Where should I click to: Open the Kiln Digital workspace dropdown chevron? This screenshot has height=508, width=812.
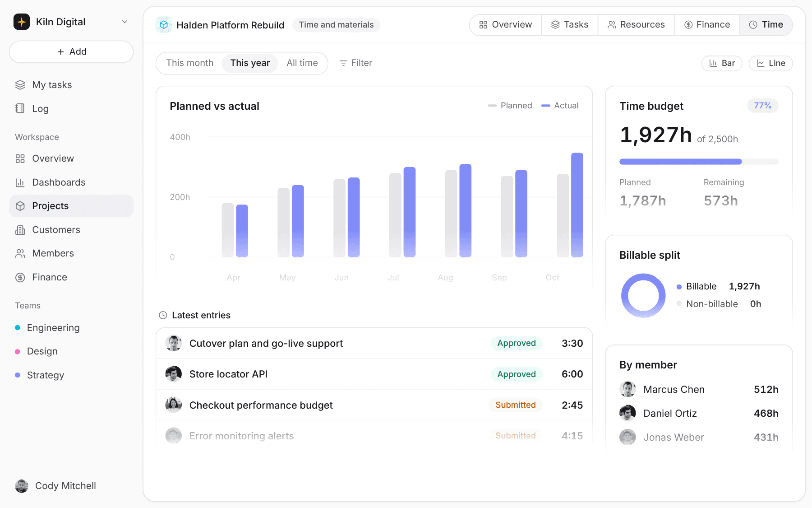pos(125,22)
